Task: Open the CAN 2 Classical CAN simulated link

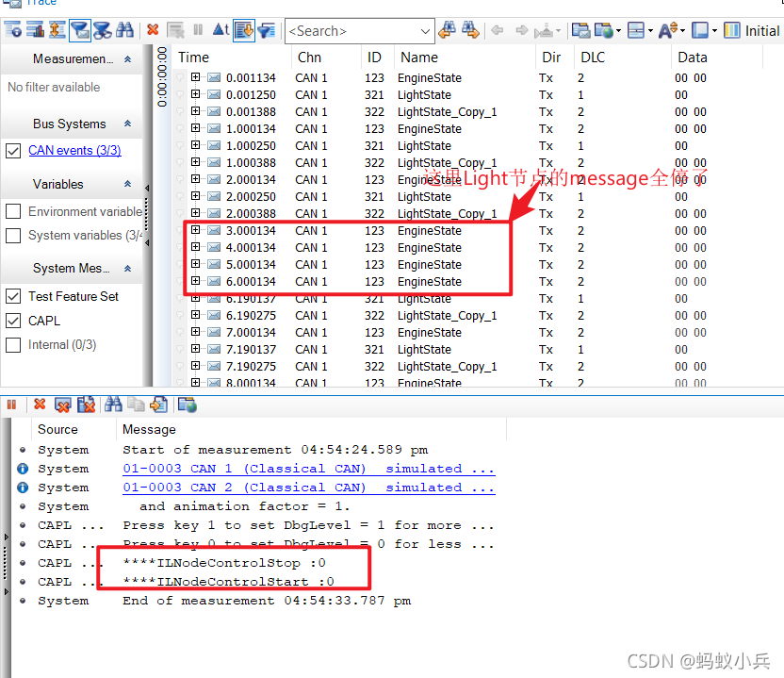Action: (x=309, y=488)
